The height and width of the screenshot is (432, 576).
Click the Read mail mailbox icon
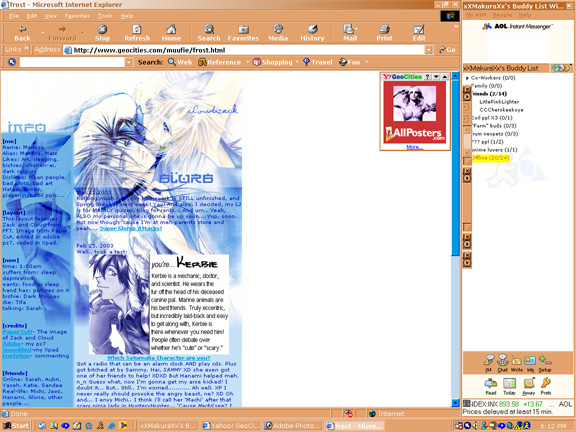(491, 386)
